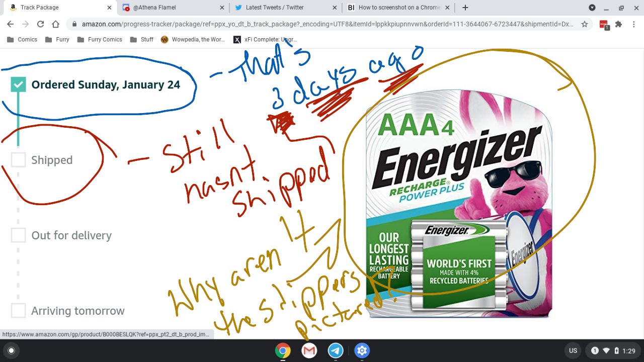This screenshot has height=362, width=644.
Task: Open the Chrome three-dot menu
Action: [x=634, y=24]
